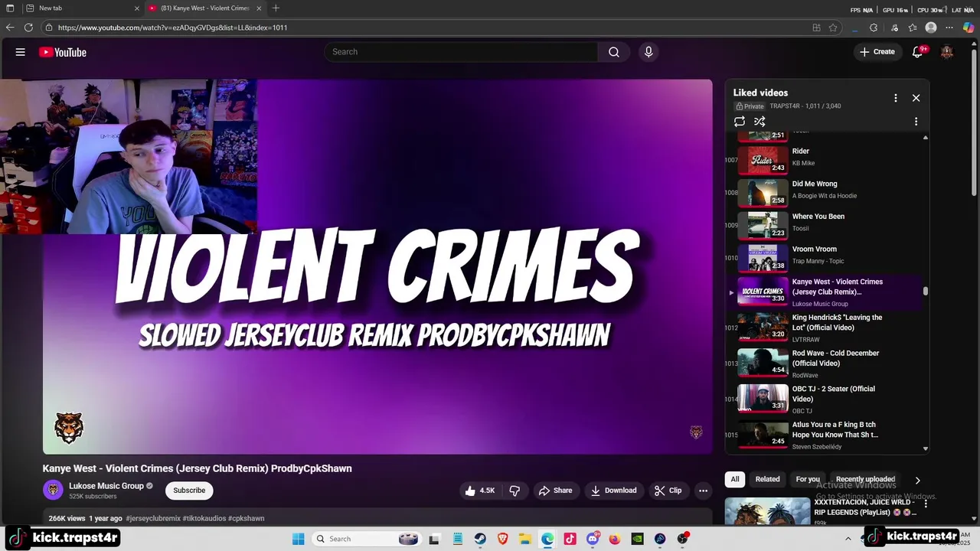The width and height of the screenshot is (980, 551).
Task: Open YouTube account avatar menu
Action: (x=947, y=52)
